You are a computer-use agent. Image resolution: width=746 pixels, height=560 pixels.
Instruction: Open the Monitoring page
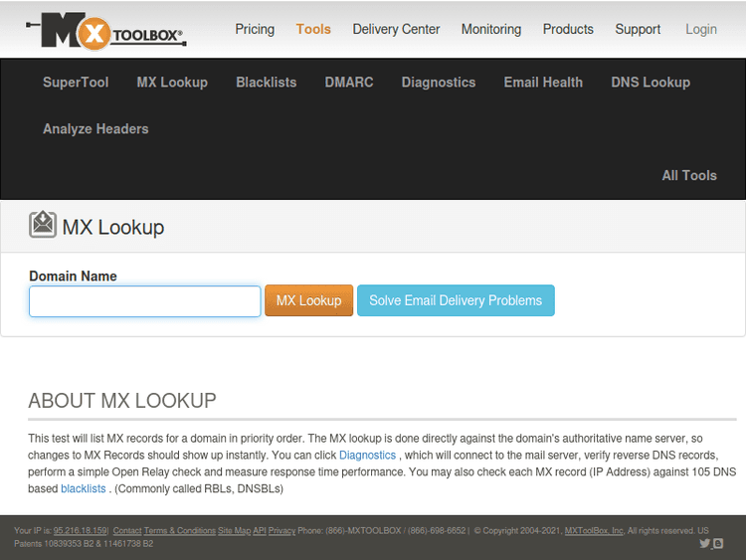click(x=490, y=29)
